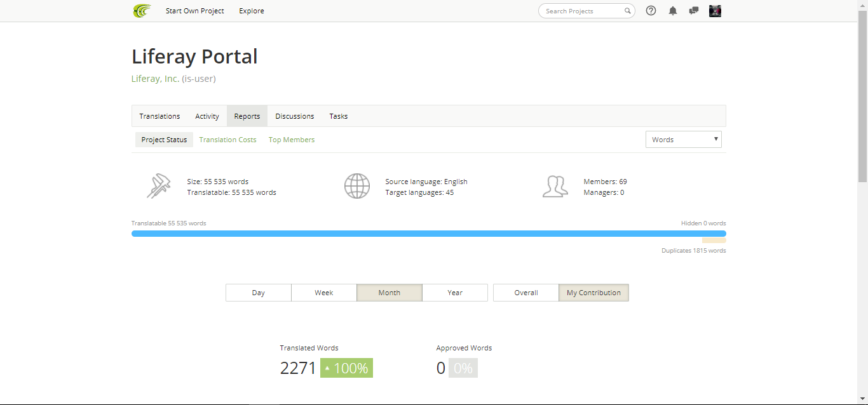Expand the Words unit dropdown
The width and height of the screenshot is (868, 405).
point(684,140)
